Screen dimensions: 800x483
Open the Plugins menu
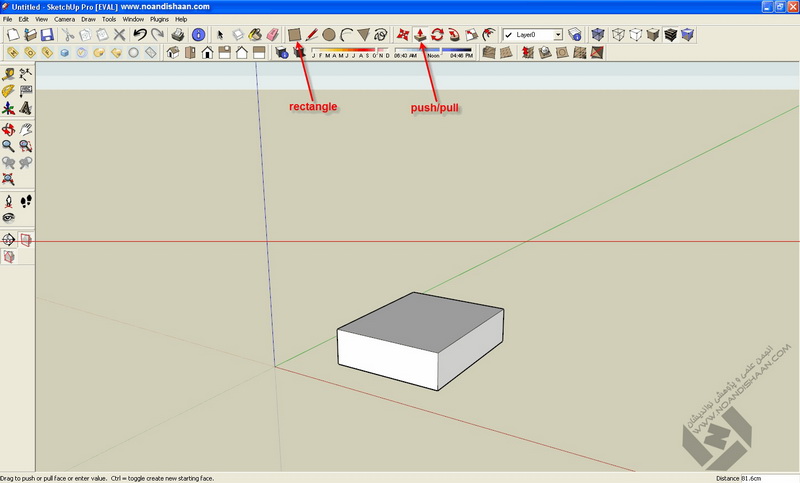pyautogui.click(x=160, y=19)
